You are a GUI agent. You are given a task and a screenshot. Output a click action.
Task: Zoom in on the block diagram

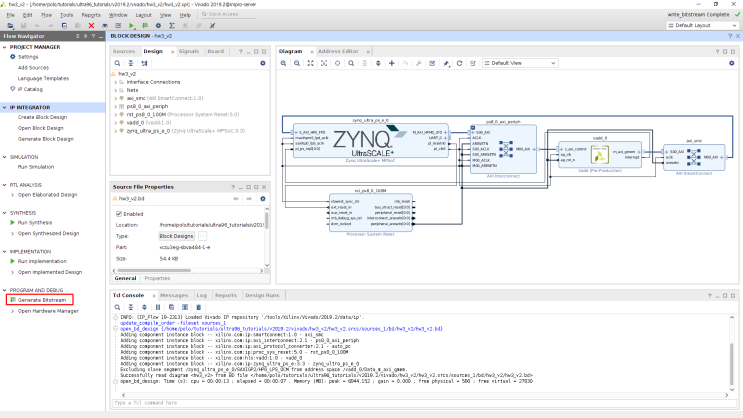click(284, 63)
